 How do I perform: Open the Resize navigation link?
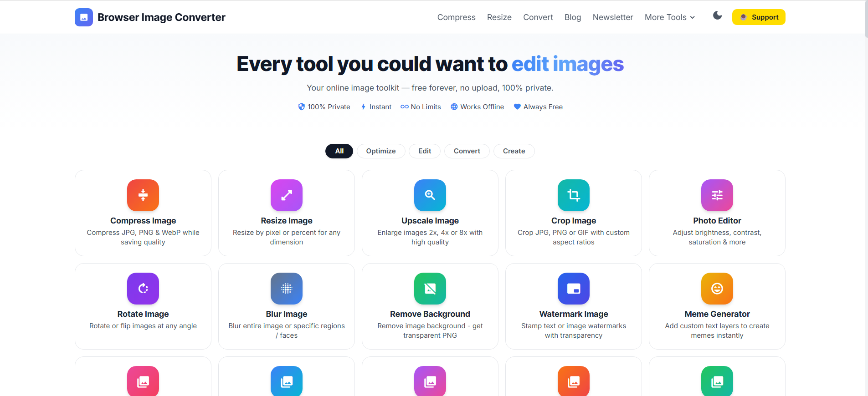(499, 17)
